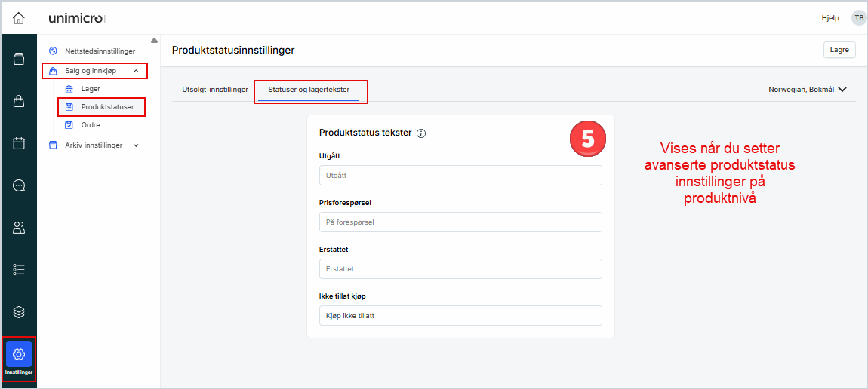868x389 pixels.
Task: Focus the Prisforespørsel text field
Action: pyautogui.click(x=460, y=222)
